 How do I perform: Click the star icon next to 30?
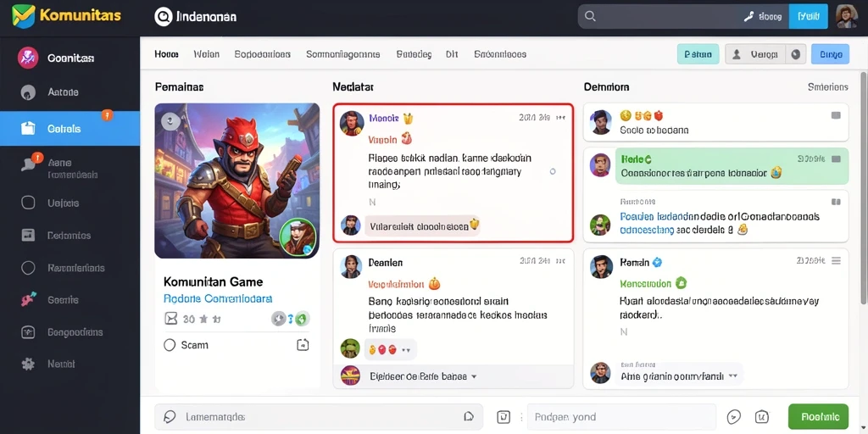click(x=203, y=319)
